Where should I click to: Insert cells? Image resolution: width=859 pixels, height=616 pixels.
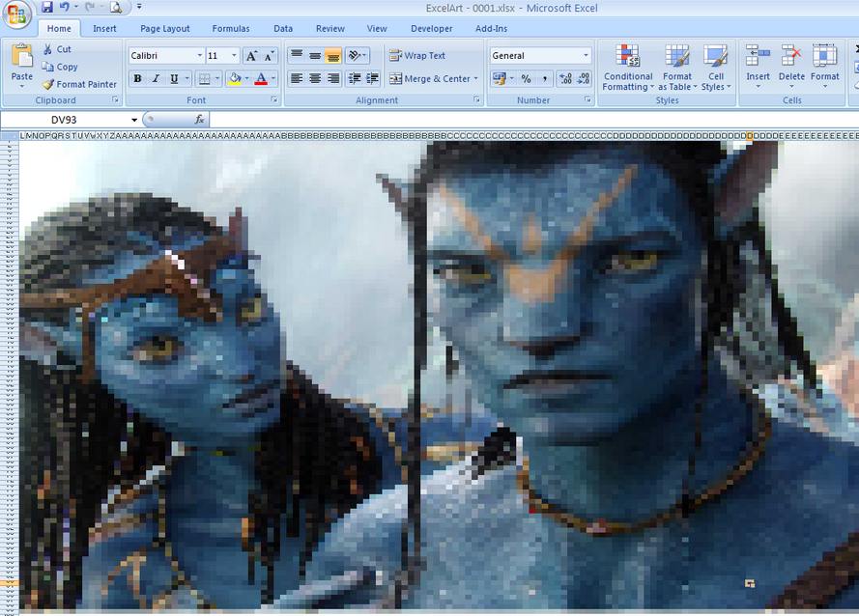pos(759,67)
